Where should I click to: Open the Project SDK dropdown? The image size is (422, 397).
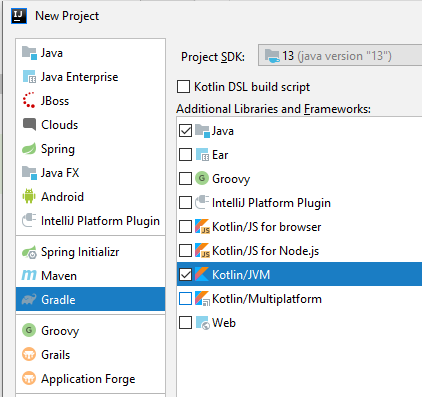340,56
